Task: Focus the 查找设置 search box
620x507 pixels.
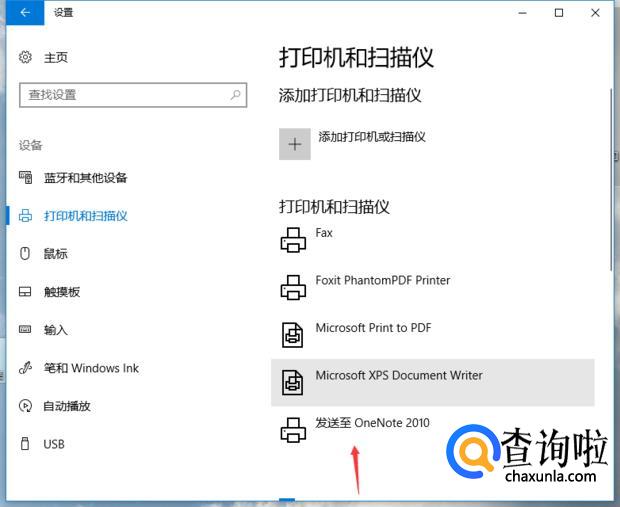Action: point(133,95)
